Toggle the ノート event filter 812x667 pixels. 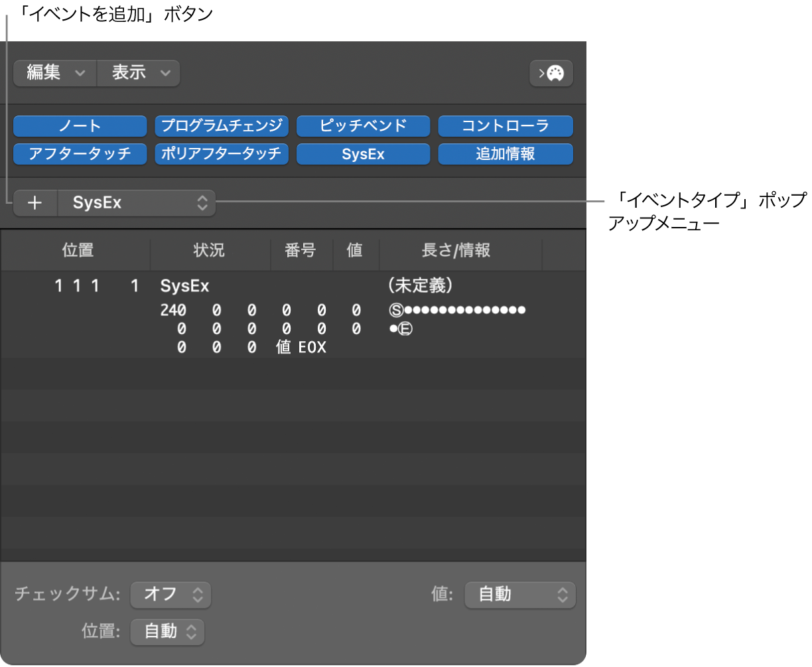point(80,125)
